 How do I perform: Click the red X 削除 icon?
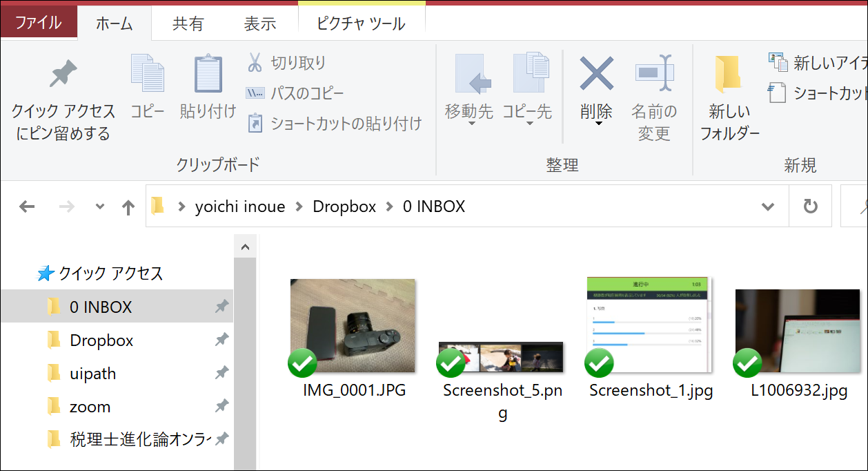(x=596, y=73)
